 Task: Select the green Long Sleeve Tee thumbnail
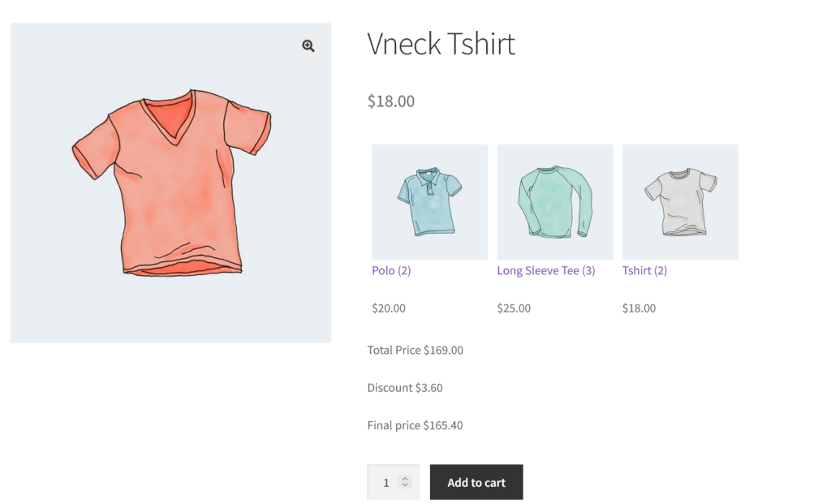(x=554, y=202)
